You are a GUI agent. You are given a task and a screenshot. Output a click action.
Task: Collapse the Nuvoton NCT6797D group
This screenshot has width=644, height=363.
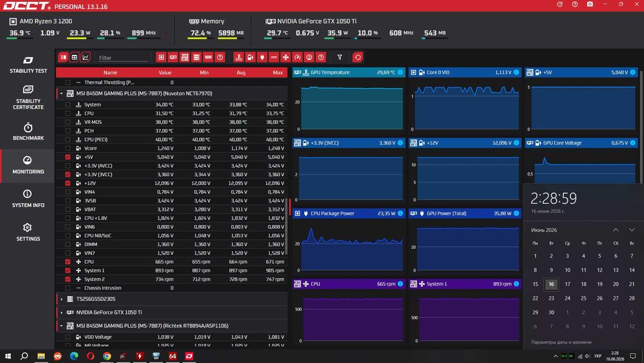coord(62,93)
